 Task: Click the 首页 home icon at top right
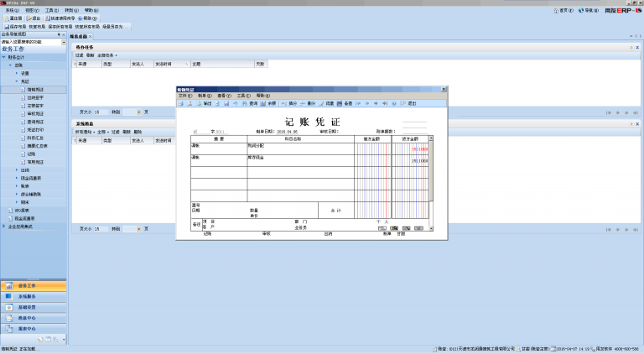click(563, 11)
